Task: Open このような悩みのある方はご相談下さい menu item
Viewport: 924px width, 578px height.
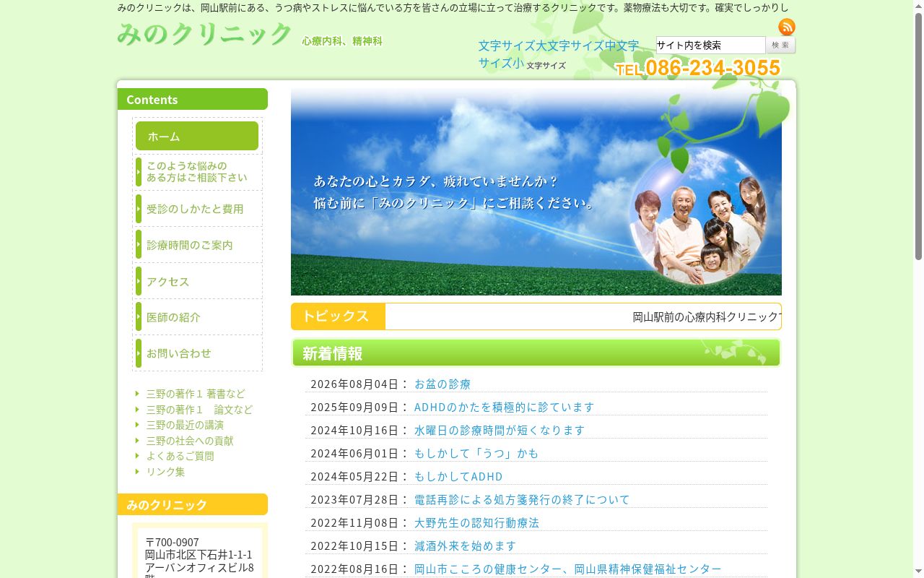Action: (x=197, y=172)
